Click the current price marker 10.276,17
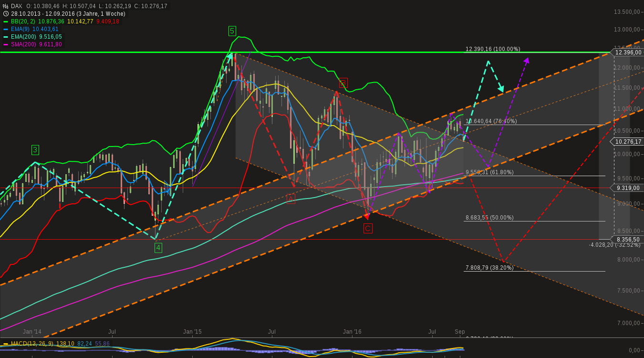The width and height of the screenshot is (644, 358). 627,141
